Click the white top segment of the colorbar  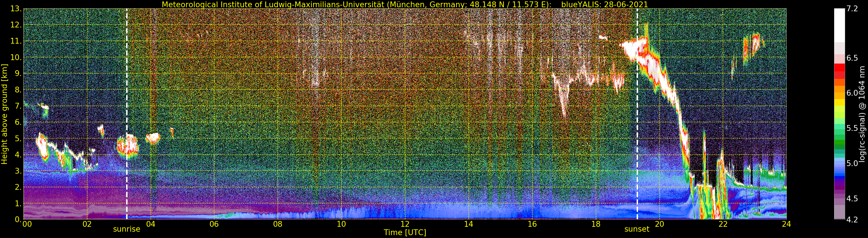pyautogui.click(x=839, y=25)
